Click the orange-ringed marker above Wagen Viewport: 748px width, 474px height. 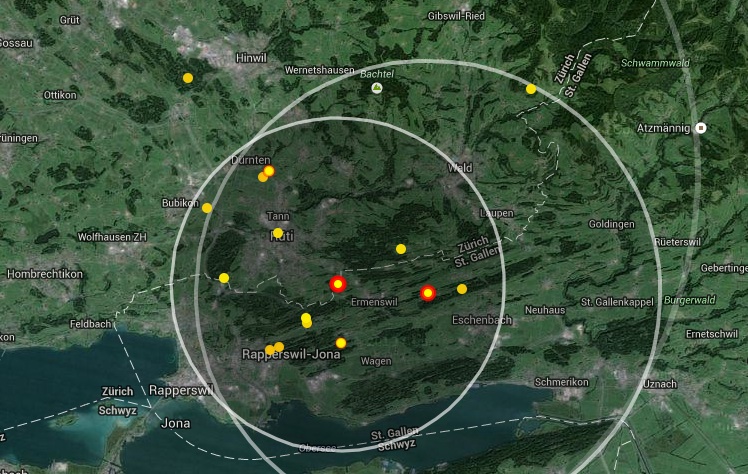click(341, 343)
